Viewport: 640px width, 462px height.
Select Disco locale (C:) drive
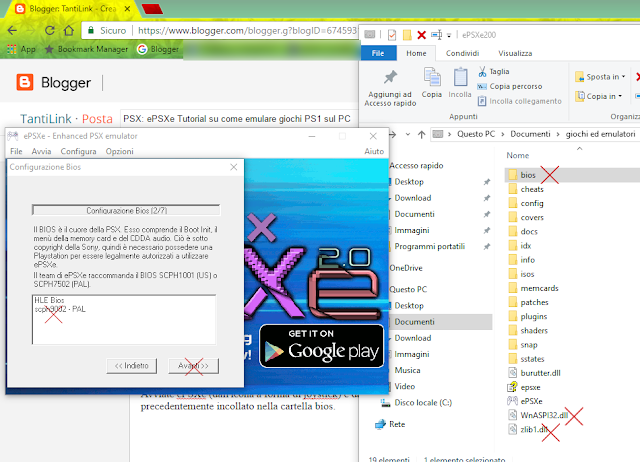tap(417, 403)
